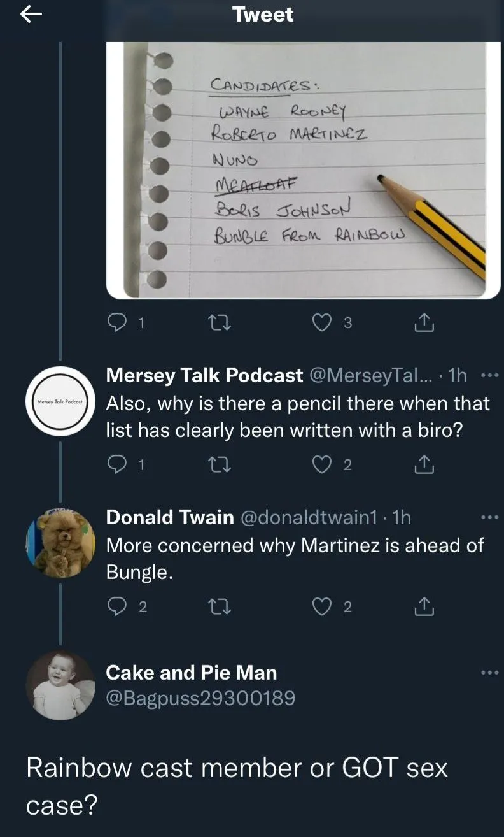Retweet Mersey Talk Podcast's pencil tweet
Screen dimensions: 504x837
[x=220, y=466]
